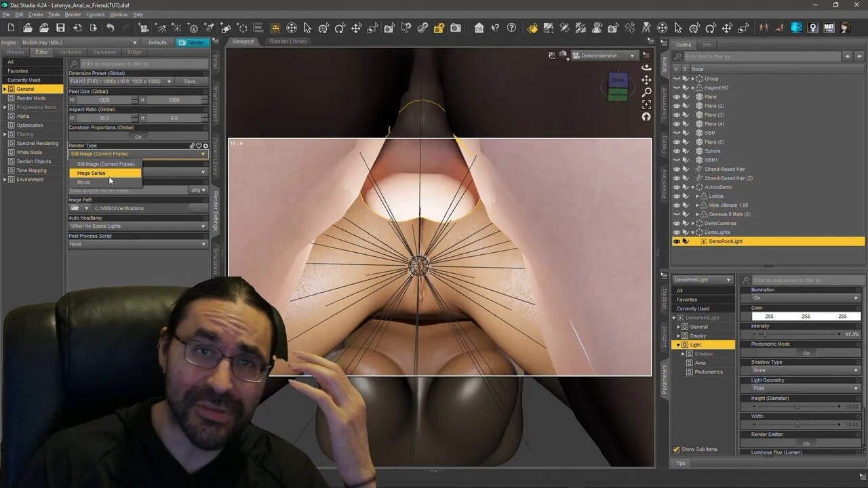Click Tone Mapping in render settings list
868x488 pixels.
[x=32, y=171]
